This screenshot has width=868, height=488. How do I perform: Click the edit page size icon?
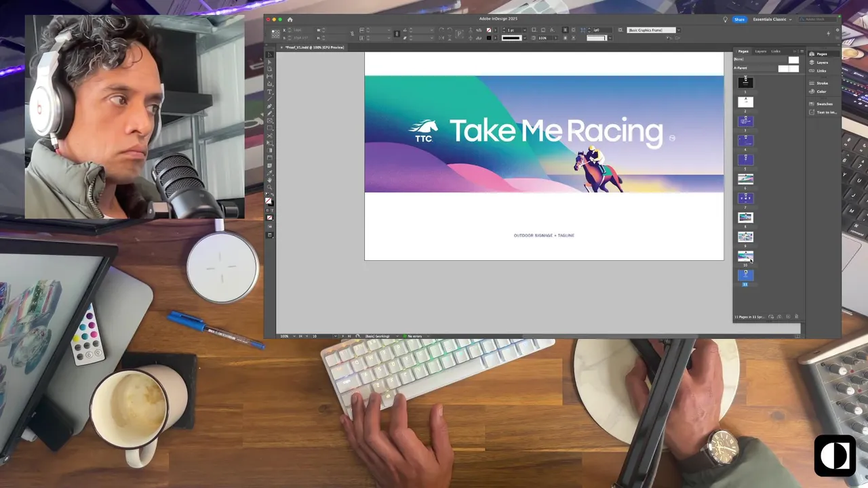pyautogui.click(x=771, y=317)
